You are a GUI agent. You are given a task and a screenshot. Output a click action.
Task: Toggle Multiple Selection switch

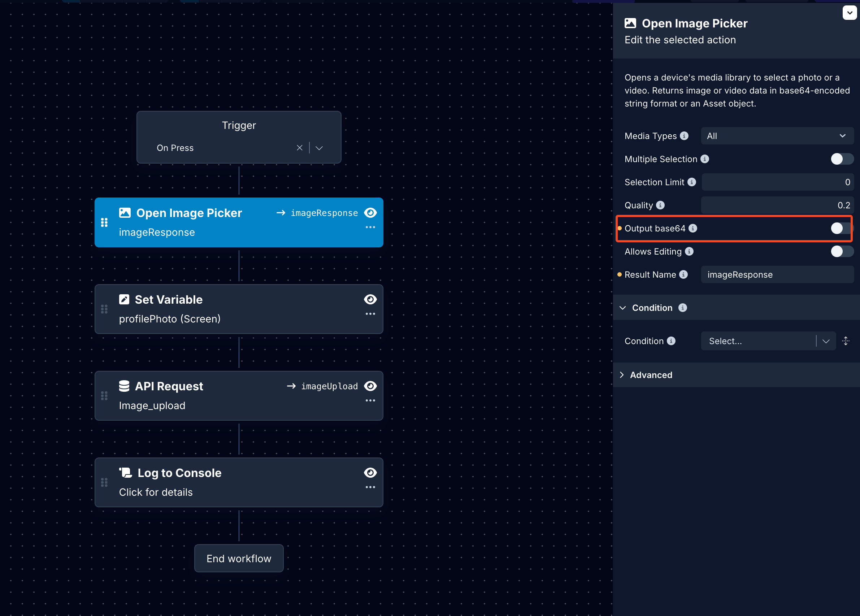pyautogui.click(x=842, y=159)
